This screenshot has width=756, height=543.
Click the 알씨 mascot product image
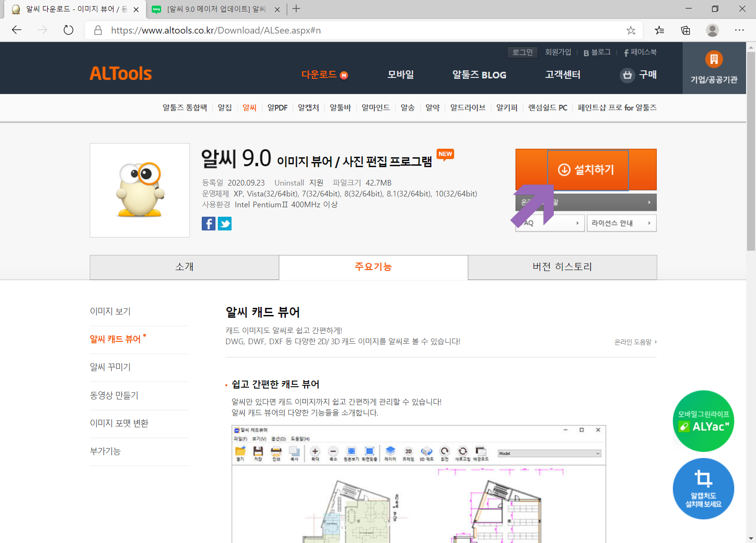(x=140, y=190)
